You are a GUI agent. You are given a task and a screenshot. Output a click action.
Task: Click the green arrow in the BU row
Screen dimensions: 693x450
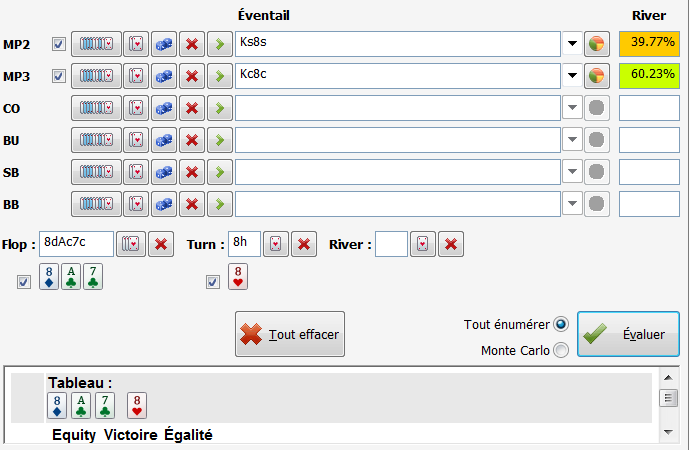click(x=220, y=140)
